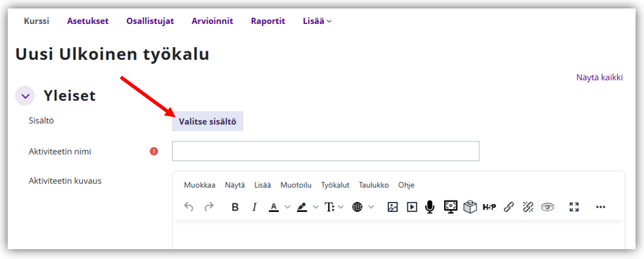The image size is (644, 259).
Task: Switch editor to fullscreen mode
Action: (574, 208)
